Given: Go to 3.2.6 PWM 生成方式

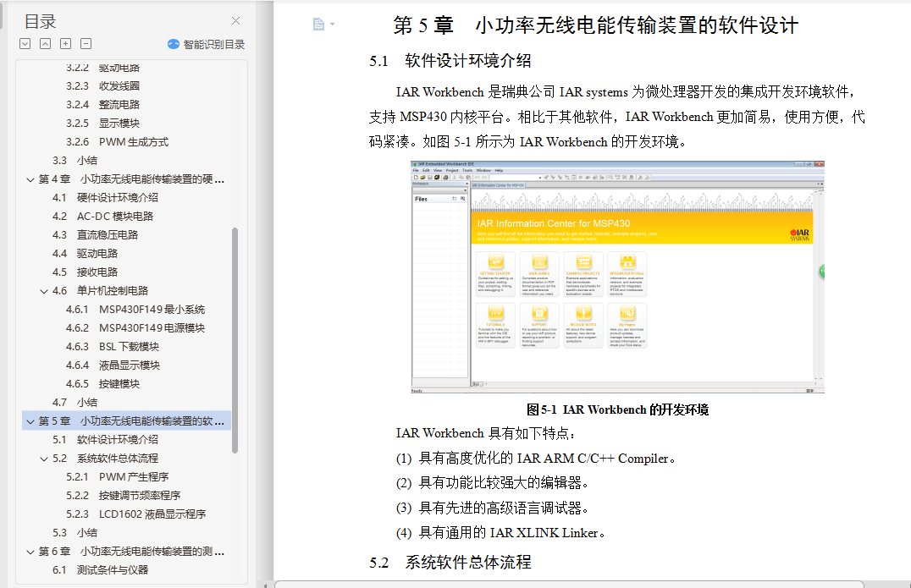Looking at the screenshot, I should coord(118,141).
